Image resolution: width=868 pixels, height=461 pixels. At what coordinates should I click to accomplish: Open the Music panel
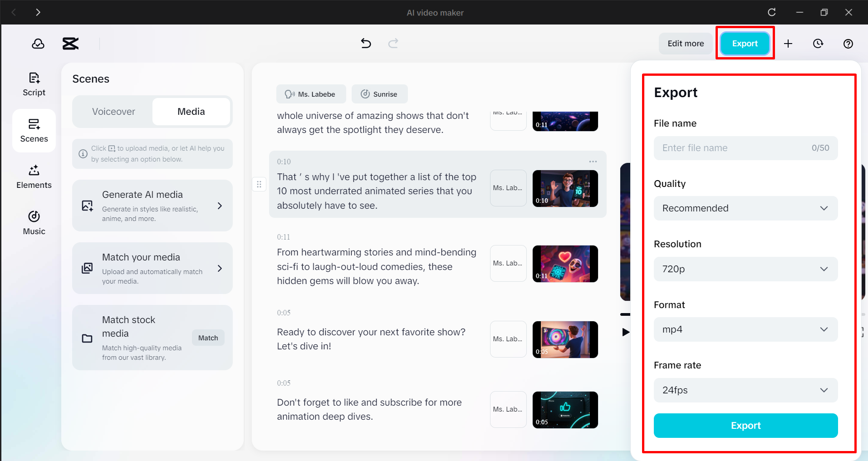tap(34, 223)
